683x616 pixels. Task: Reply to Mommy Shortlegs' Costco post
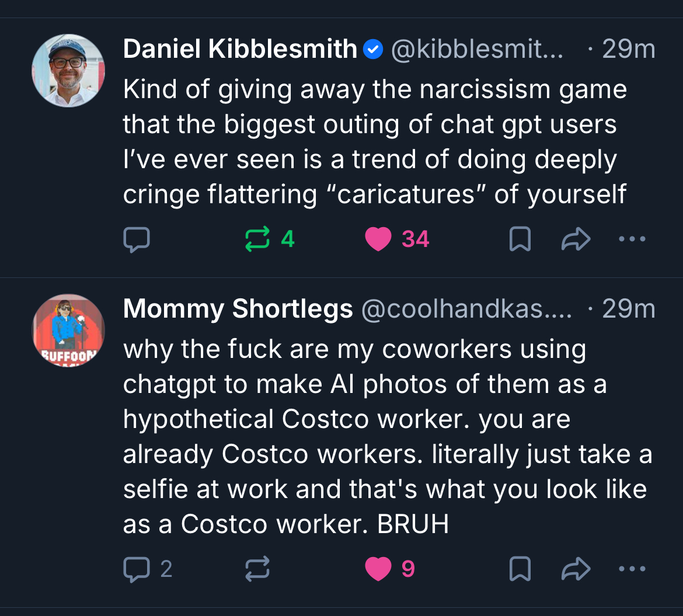(137, 569)
